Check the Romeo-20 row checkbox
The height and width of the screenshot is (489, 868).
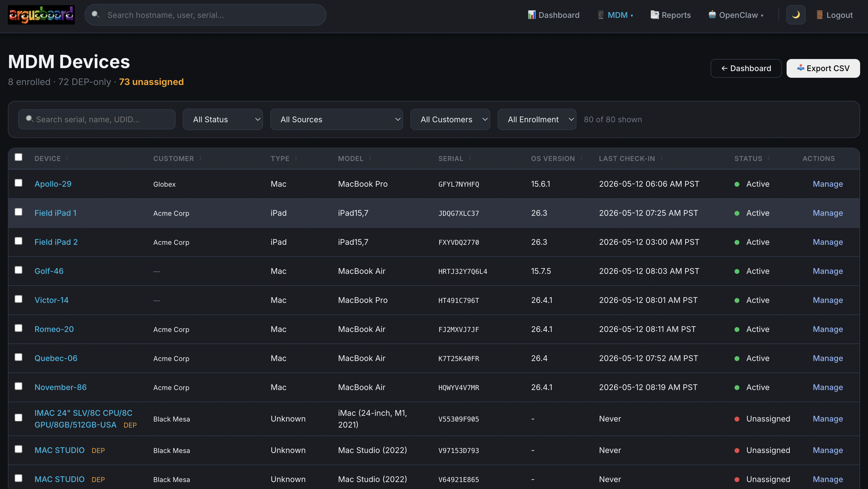[x=18, y=328]
